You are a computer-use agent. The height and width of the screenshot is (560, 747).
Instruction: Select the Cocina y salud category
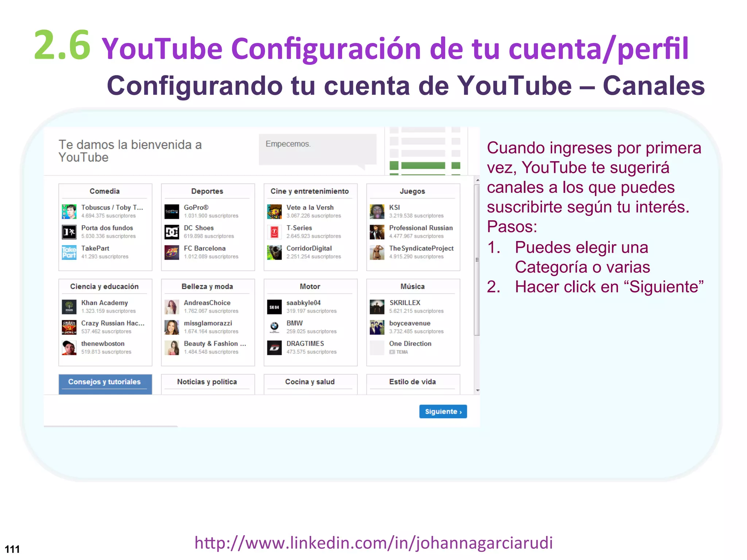pos(310,382)
